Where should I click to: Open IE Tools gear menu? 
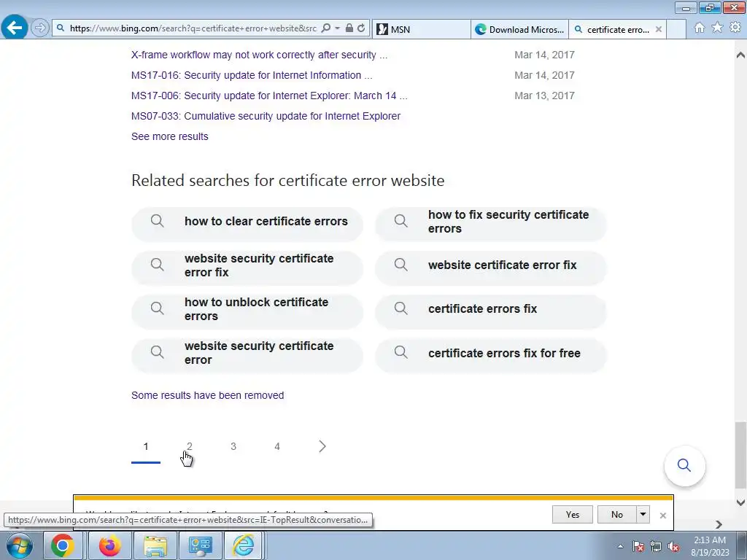[735, 28]
